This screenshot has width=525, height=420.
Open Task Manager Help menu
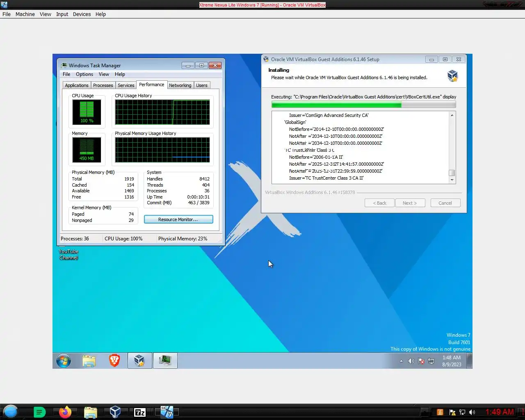click(x=120, y=74)
